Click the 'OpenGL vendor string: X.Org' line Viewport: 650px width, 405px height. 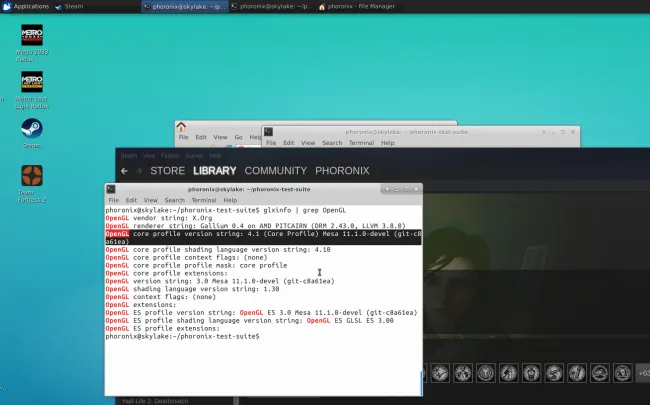159,218
